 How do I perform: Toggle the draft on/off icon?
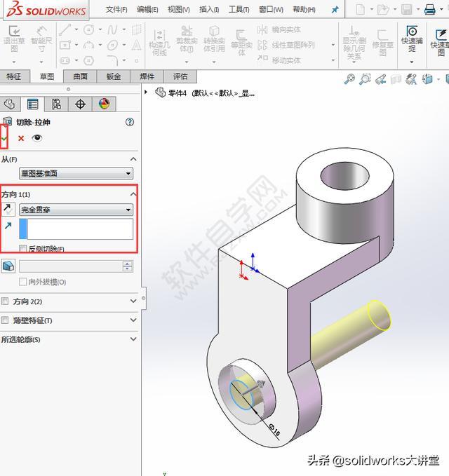8,266
